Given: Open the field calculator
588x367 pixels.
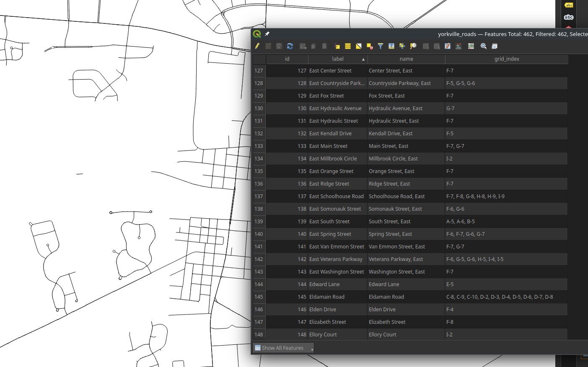Looking at the screenshot, I should [x=448, y=46].
